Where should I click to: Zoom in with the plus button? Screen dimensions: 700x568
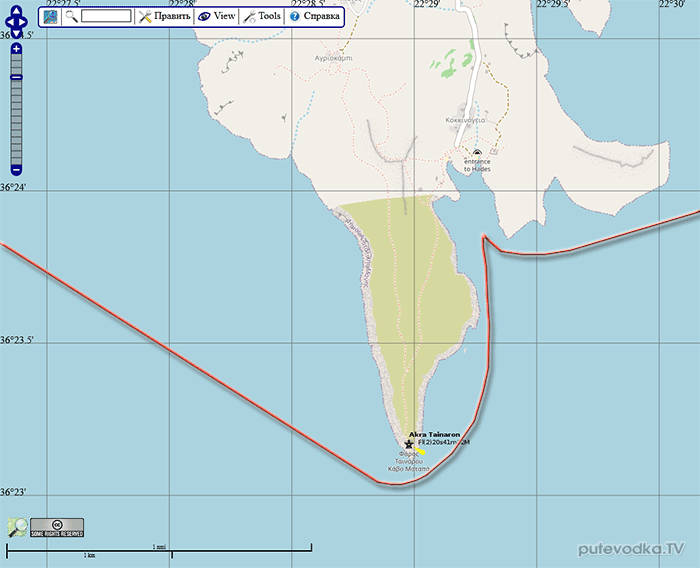coord(16,49)
